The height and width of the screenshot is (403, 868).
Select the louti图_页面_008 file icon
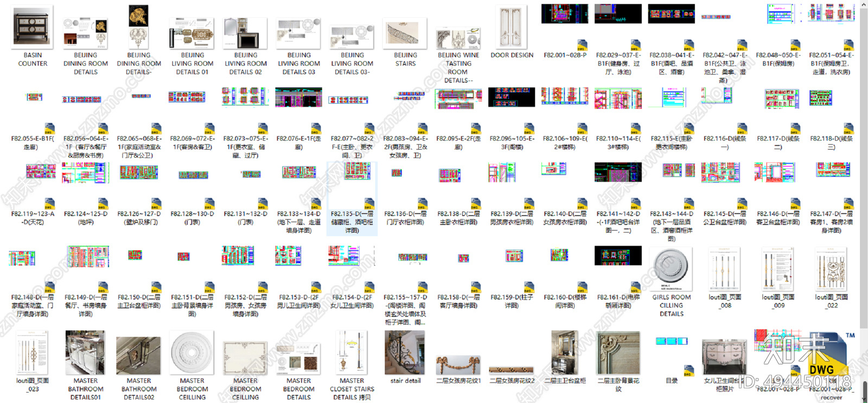click(x=724, y=270)
